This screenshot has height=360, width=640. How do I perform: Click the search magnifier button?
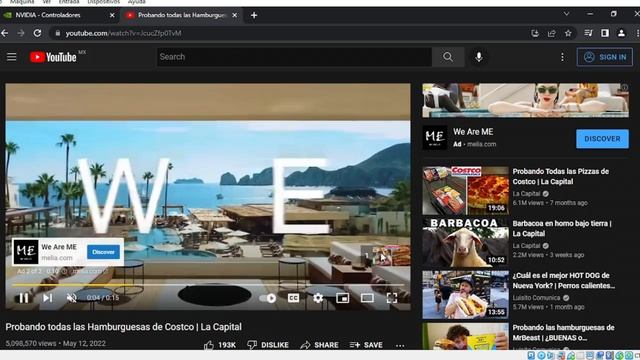(448, 57)
